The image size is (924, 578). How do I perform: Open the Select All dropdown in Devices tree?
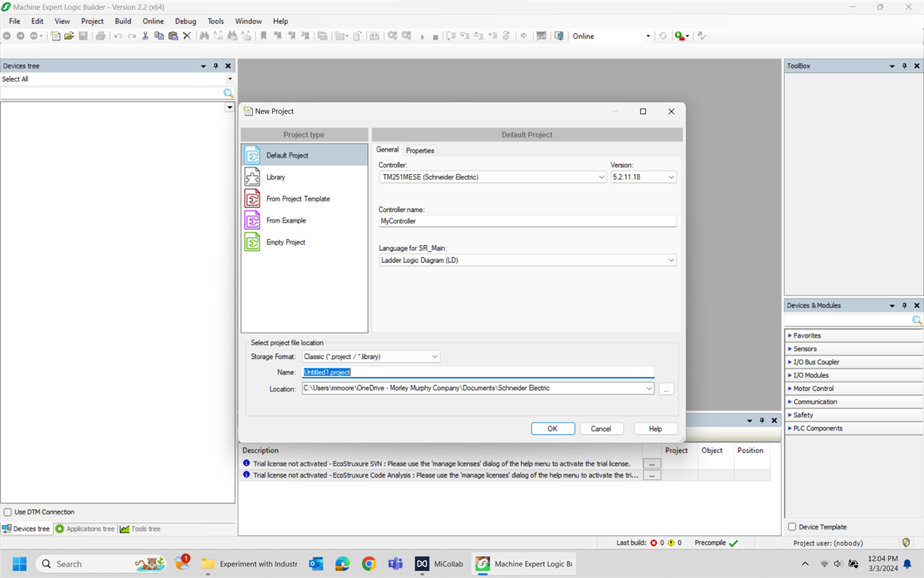point(230,79)
